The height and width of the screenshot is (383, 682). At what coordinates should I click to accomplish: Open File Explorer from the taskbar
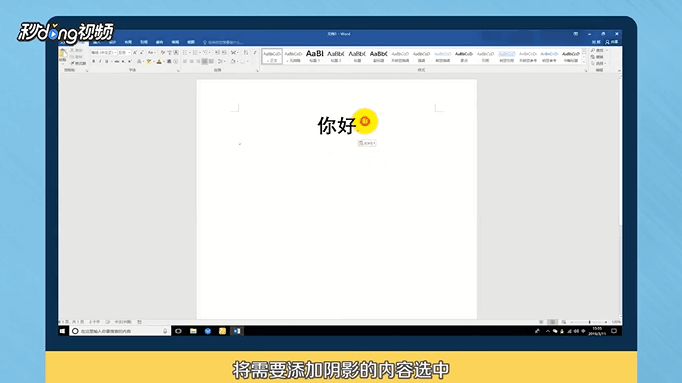(193, 331)
